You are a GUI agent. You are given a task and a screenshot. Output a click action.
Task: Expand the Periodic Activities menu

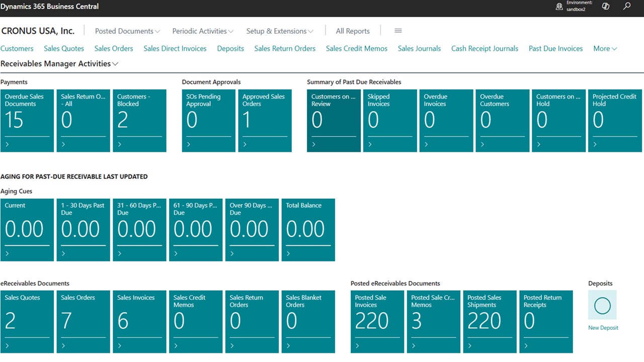(203, 31)
